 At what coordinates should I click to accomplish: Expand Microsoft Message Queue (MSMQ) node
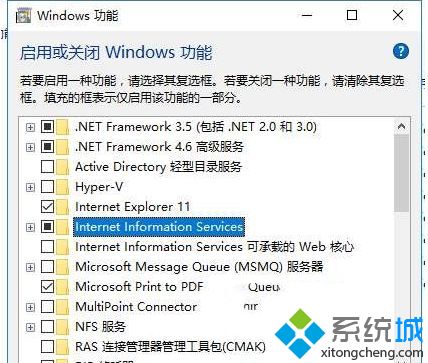pos(30,267)
